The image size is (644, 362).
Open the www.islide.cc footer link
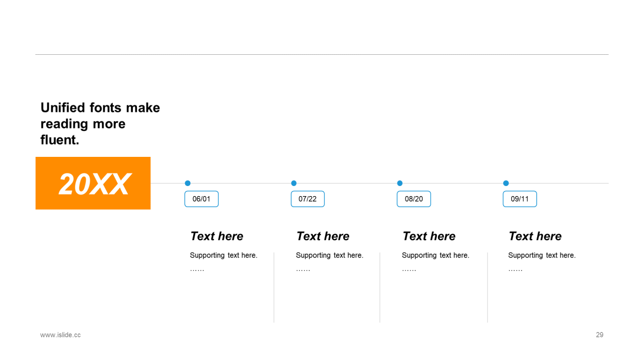tap(60, 335)
